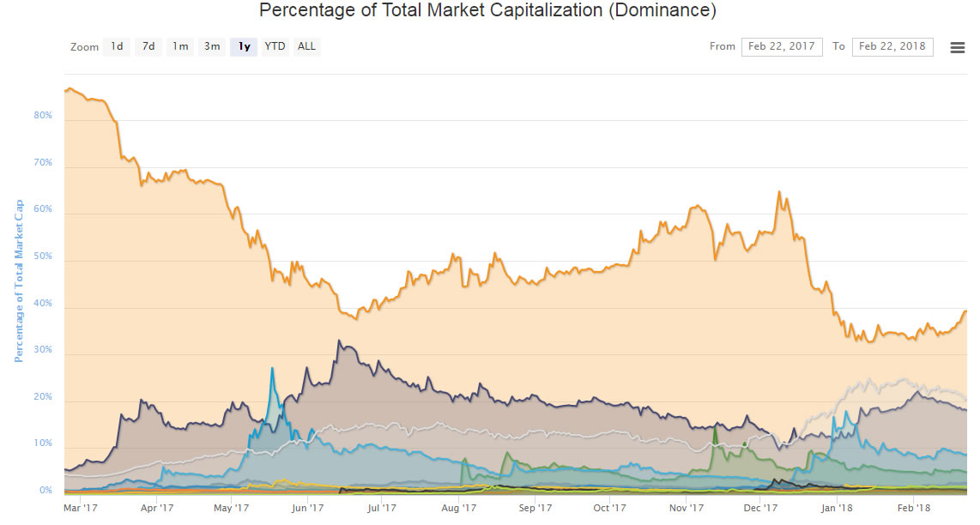Deselect the active 1y zoom preset
This screenshot has width=980, height=525.
(243, 46)
